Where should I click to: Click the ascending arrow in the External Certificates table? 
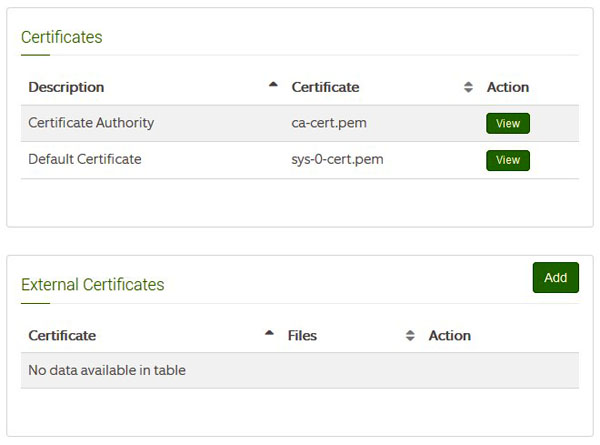point(269,333)
